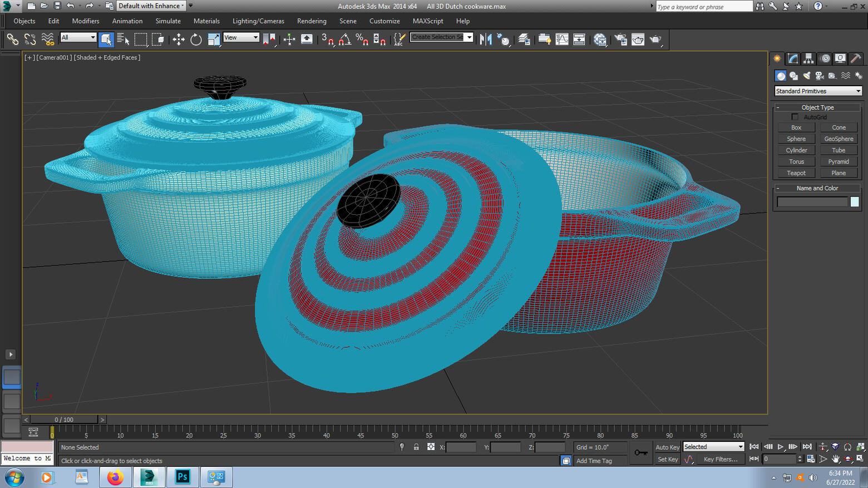Toggle Auto Key animation mode
The image size is (868, 488).
(667, 447)
